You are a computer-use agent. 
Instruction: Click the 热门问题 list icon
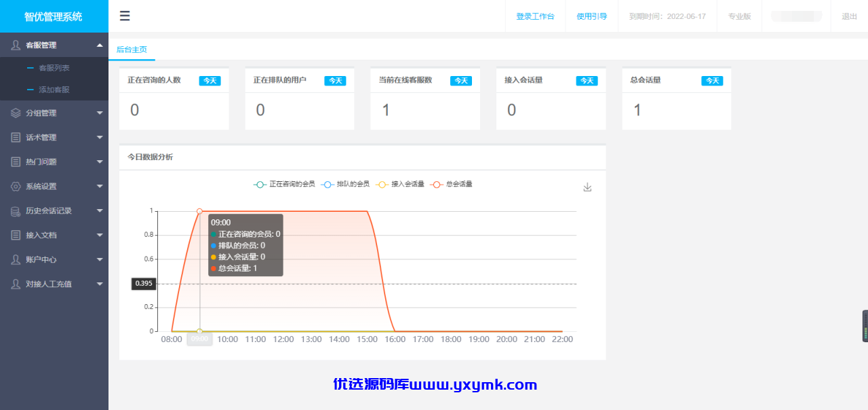16,162
